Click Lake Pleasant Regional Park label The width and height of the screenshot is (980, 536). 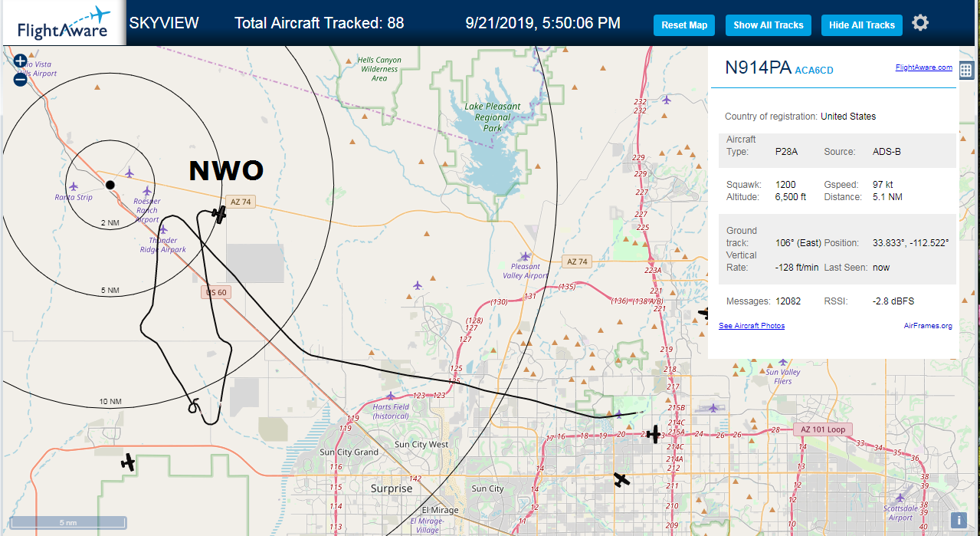pyautogui.click(x=493, y=117)
